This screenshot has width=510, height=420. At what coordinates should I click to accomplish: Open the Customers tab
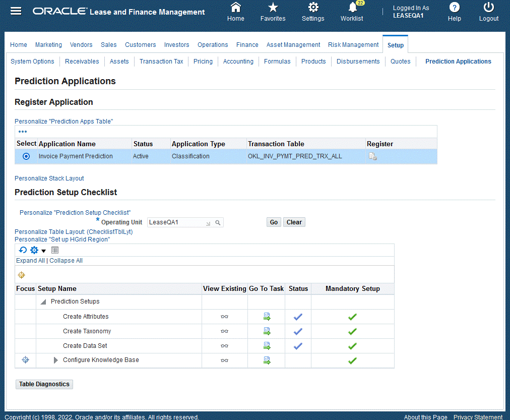point(140,44)
